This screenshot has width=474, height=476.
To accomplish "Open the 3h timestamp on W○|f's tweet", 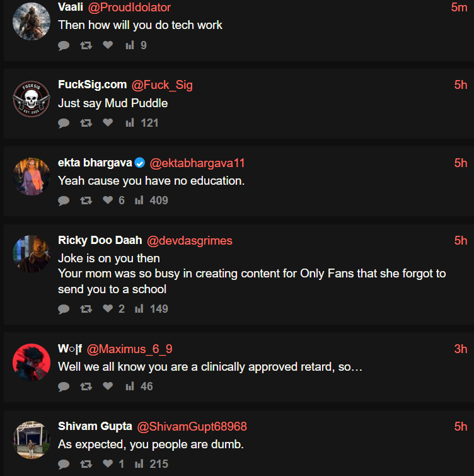I will (x=461, y=349).
